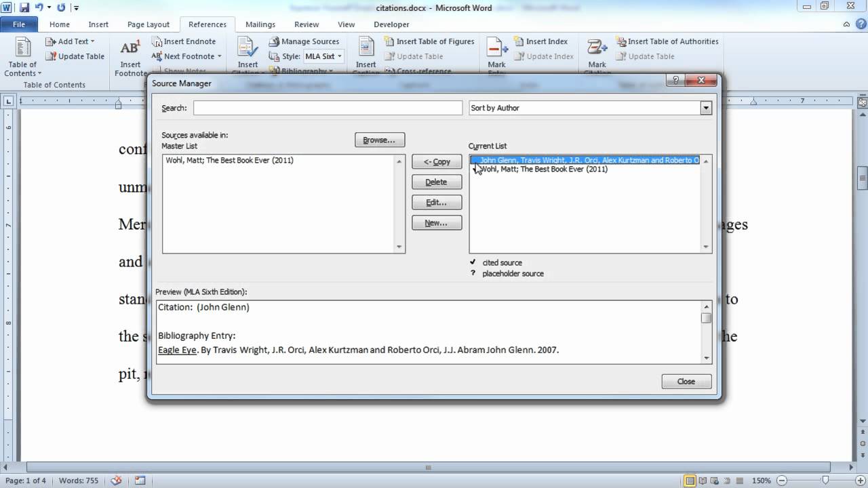Switch to Outline view in status bar
Screen dimensions: 868x488
pyautogui.click(x=726, y=481)
